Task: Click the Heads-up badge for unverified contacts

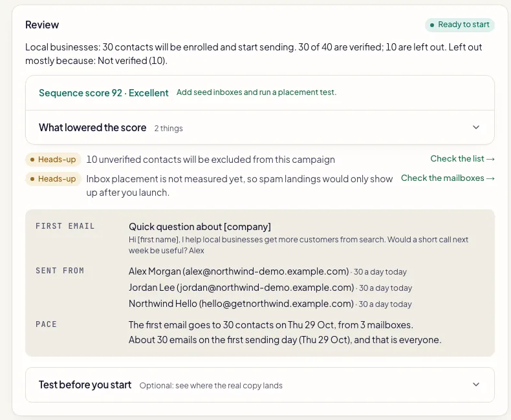Action: tap(53, 160)
